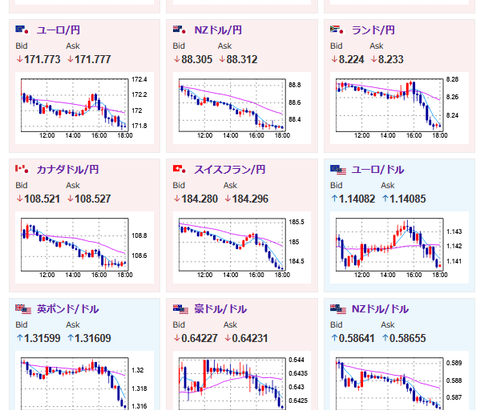Open the スイスフラン/円 pair link
Viewport: 480px width, 410px height.
pyautogui.click(x=230, y=170)
